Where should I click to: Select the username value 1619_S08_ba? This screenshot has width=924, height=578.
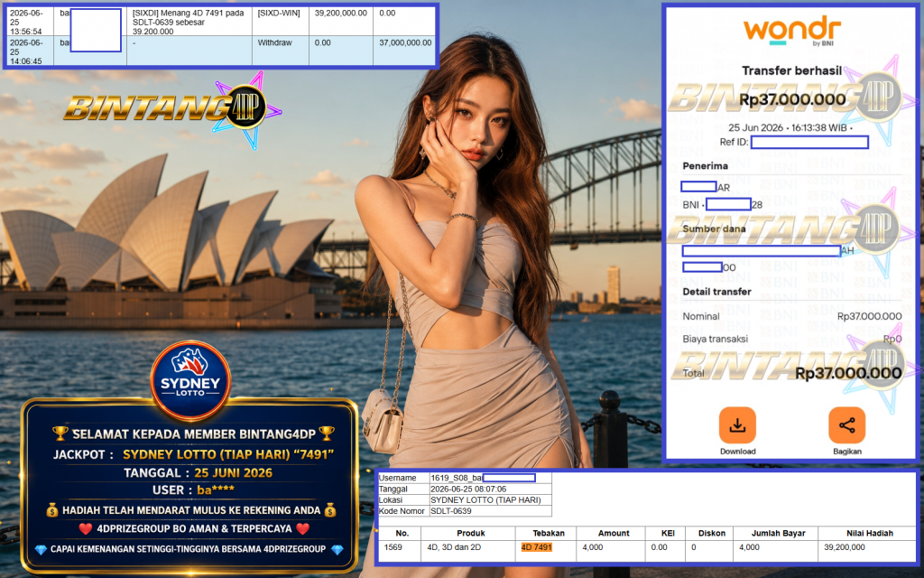(456, 478)
